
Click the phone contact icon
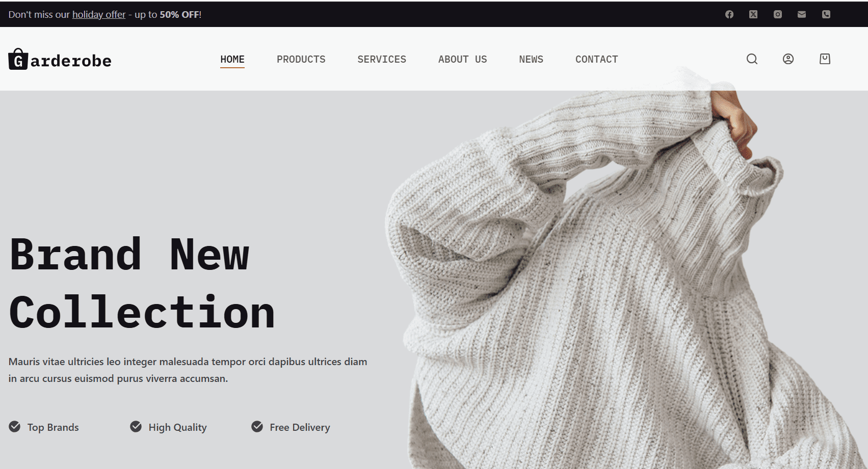(826, 14)
